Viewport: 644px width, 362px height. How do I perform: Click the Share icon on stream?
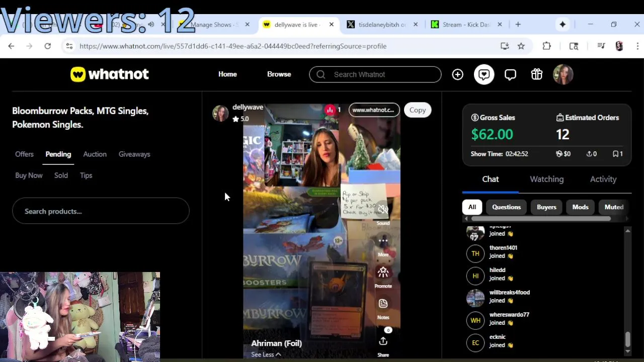click(x=383, y=341)
